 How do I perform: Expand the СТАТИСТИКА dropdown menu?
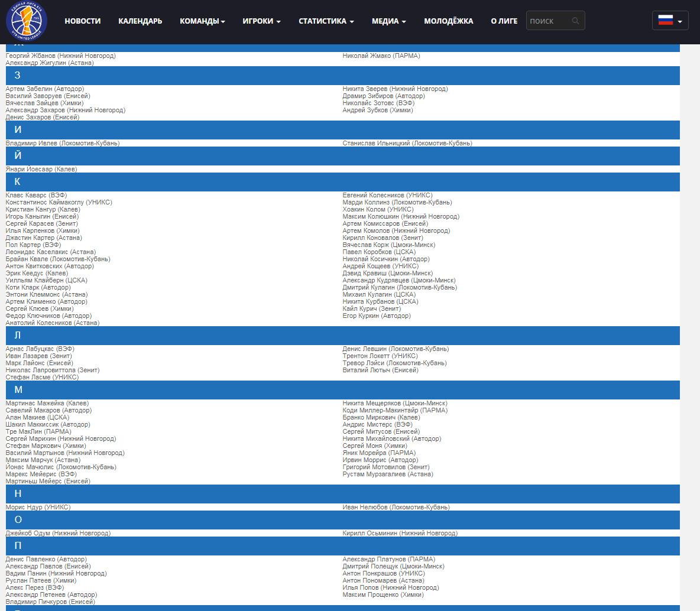pos(326,21)
